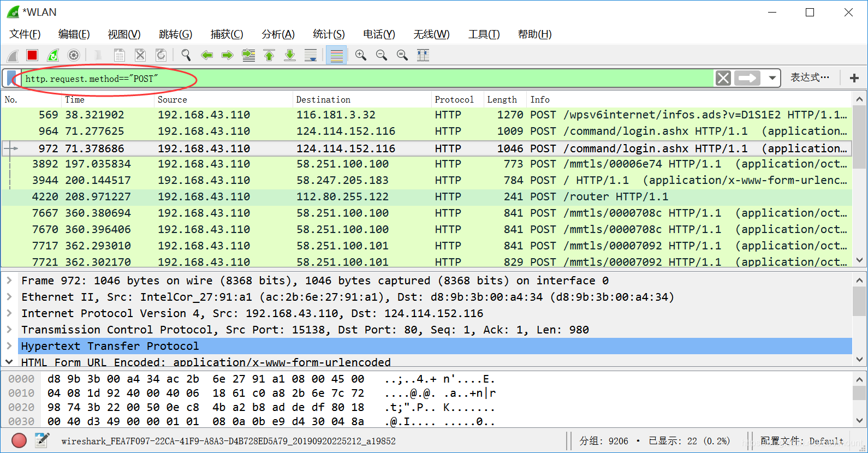Select packet 7717 to 58.251.100.101
This screenshot has height=453, width=868.
click(x=426, y=246)
